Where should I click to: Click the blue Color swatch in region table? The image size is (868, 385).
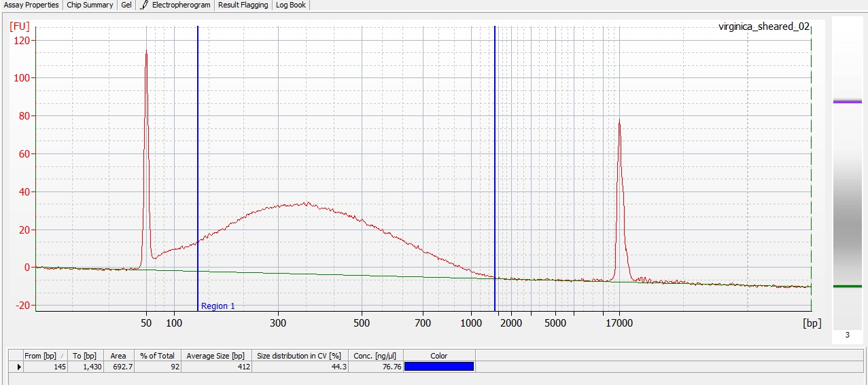tap(438, 367)
